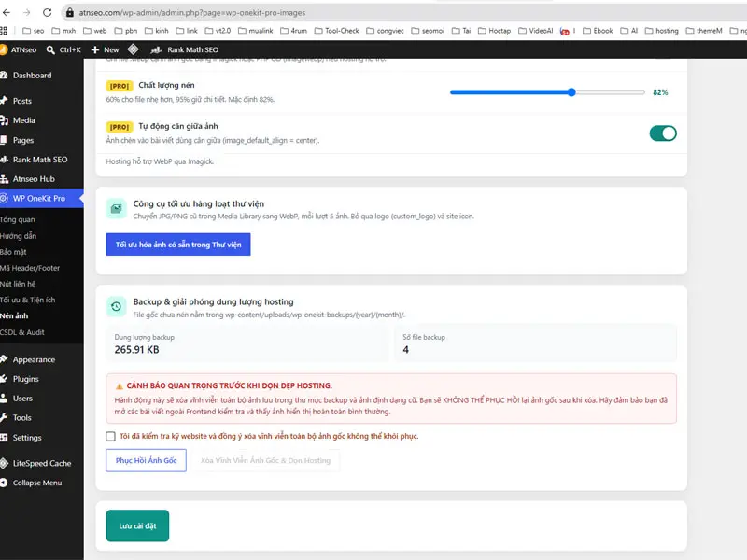Image resolution: width=747 pixels, height=560 pixels.
Task: Open the New content menu
Action: click(x=105, y=49)
